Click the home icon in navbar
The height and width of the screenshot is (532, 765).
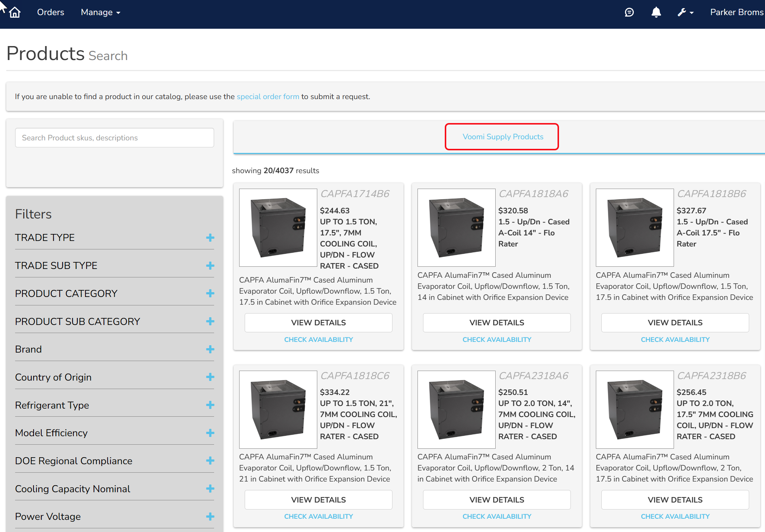[x=15, y=13]
